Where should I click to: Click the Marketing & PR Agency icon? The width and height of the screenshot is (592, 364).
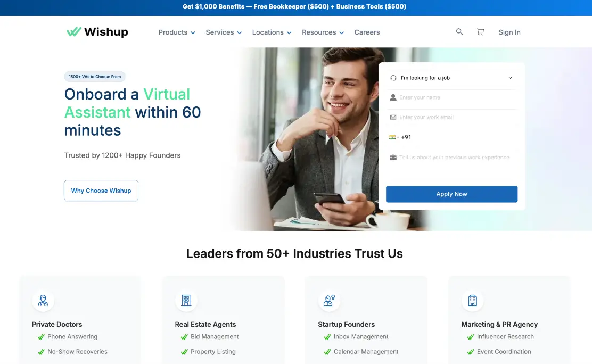click(472, 301)
